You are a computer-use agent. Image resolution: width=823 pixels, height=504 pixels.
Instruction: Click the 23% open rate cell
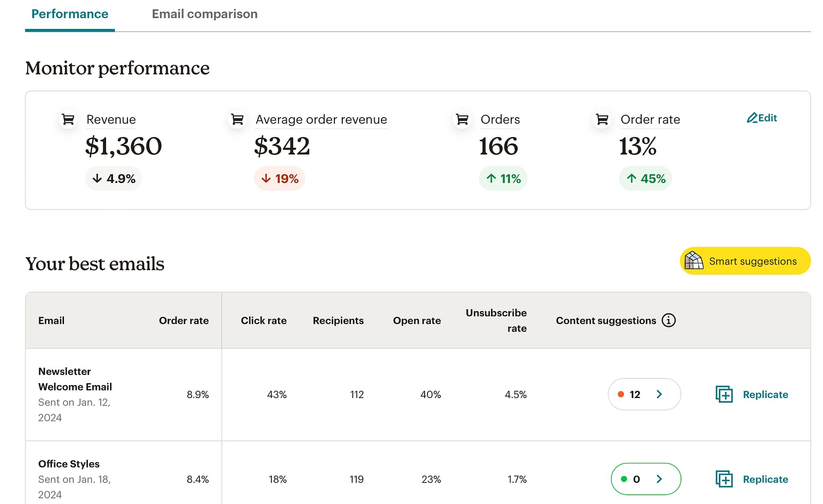click(x=431, y=479)
